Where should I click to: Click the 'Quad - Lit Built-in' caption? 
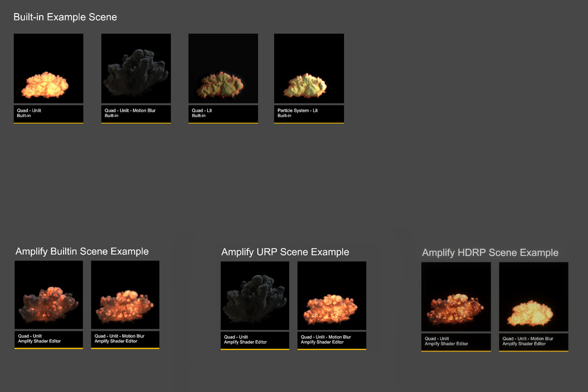pos(223,114)
